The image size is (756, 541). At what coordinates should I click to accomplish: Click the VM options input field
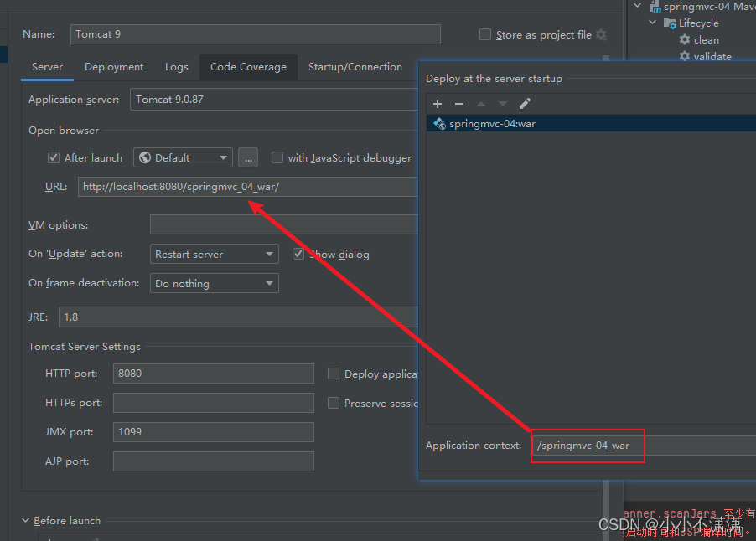pyautogui.click(x=284, y=224)
